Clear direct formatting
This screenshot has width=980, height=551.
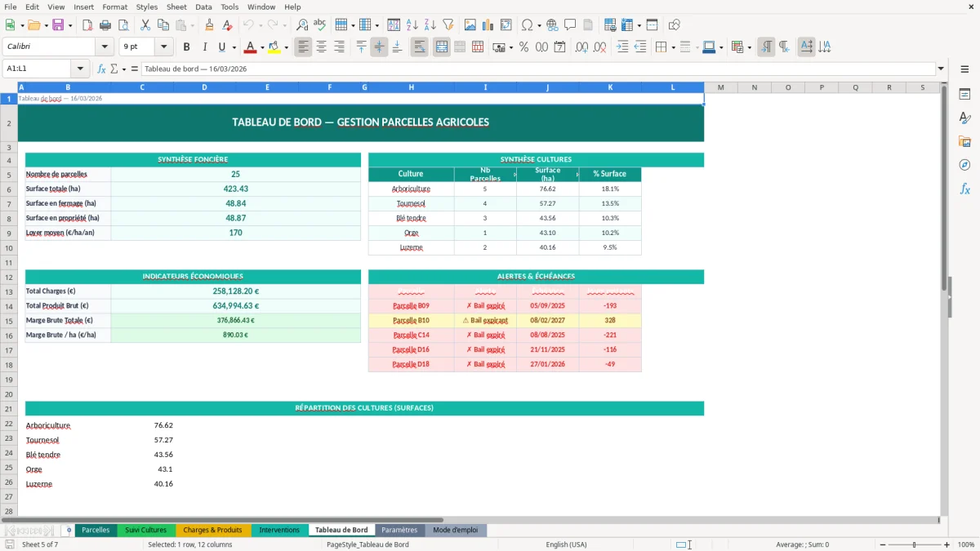coord(228,25)
